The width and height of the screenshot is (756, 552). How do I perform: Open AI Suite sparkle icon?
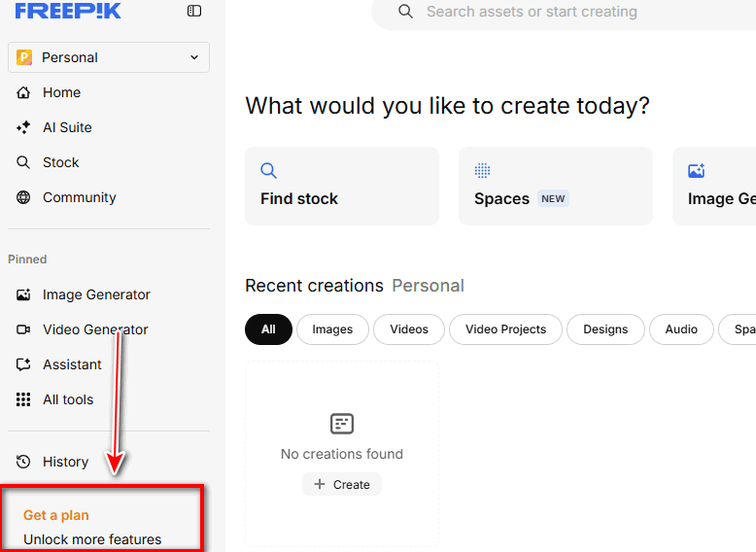coord(24,127)
